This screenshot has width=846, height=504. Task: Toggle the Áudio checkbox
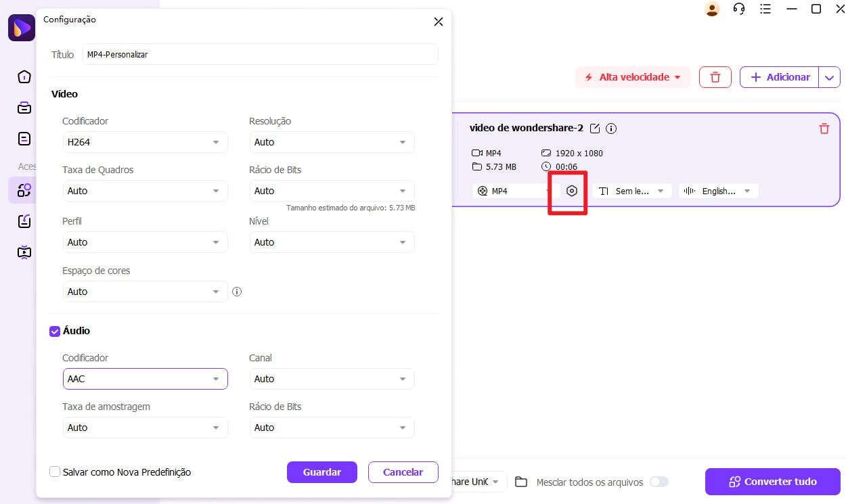(x=55, y=331)
